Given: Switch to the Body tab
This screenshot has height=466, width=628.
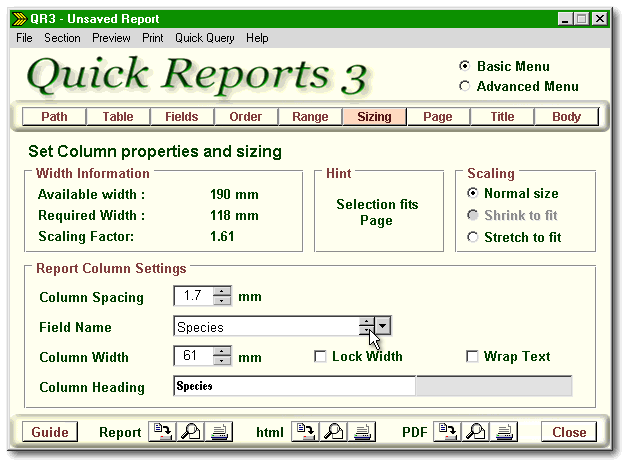Looking at the screenshot, I should pos(566,116).
